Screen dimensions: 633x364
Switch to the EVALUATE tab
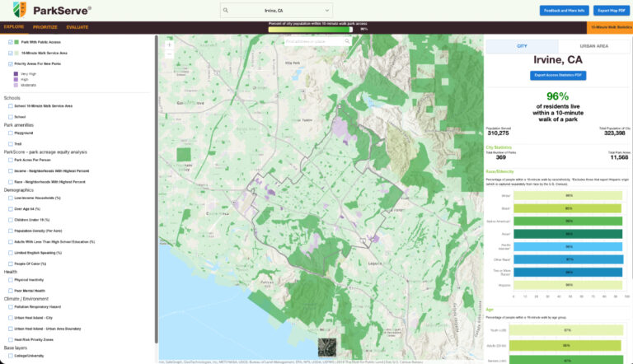click(77, 27)
